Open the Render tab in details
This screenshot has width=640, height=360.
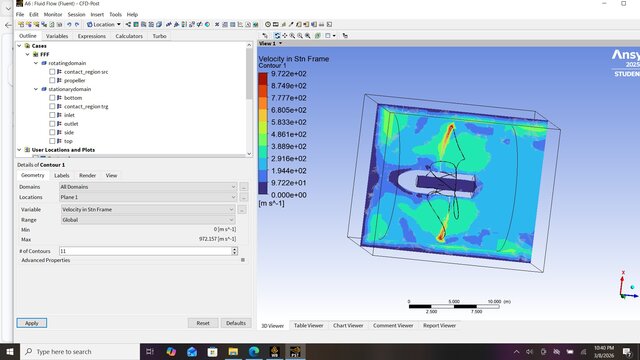tap(87, 176)
